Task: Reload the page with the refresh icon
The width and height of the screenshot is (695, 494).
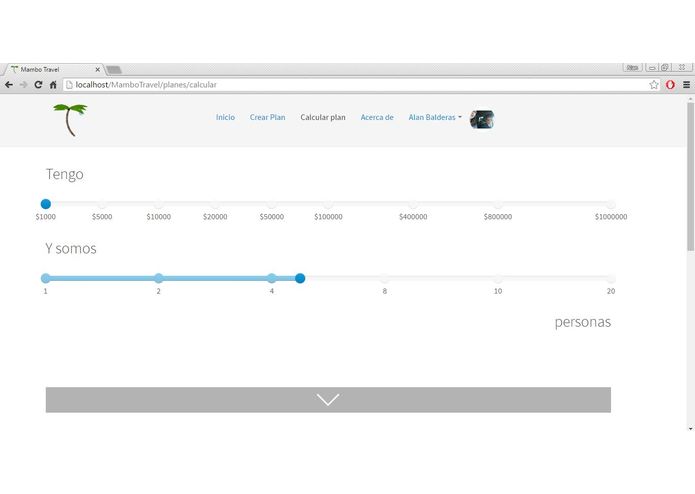Action: 38,85
